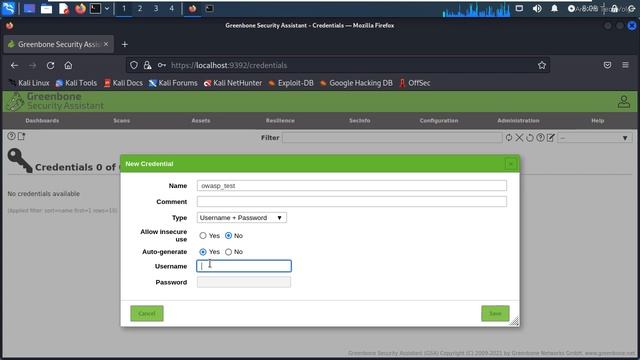Open the Pocket save icon

[x=607, y=65]
